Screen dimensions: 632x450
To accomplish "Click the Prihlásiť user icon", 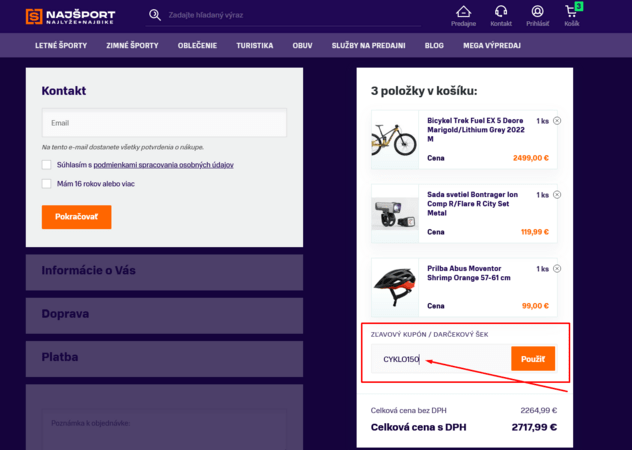I will 538,12.
